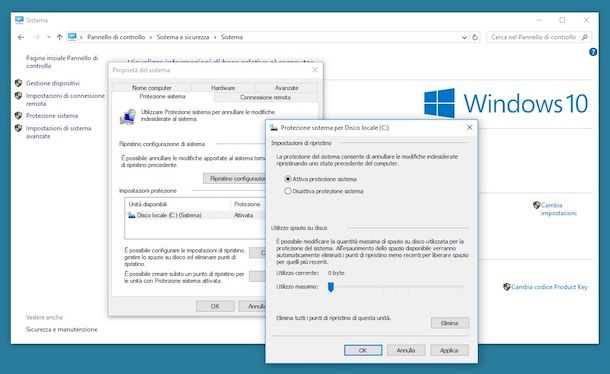
Task: Click the Disco locale drive icon in list
Action: [x=131, y=215]
